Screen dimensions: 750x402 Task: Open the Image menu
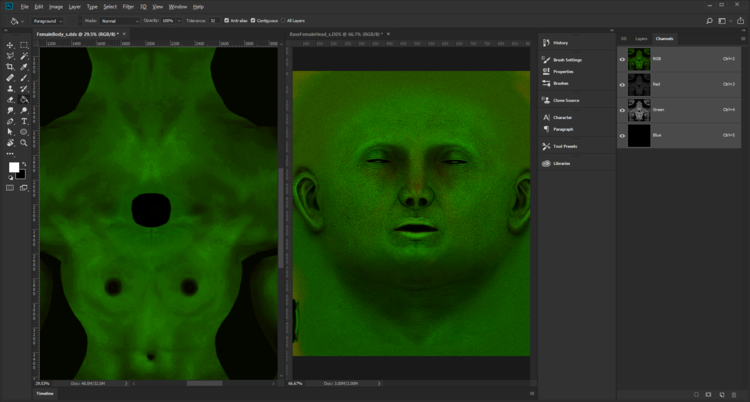[x=56, y=7]
